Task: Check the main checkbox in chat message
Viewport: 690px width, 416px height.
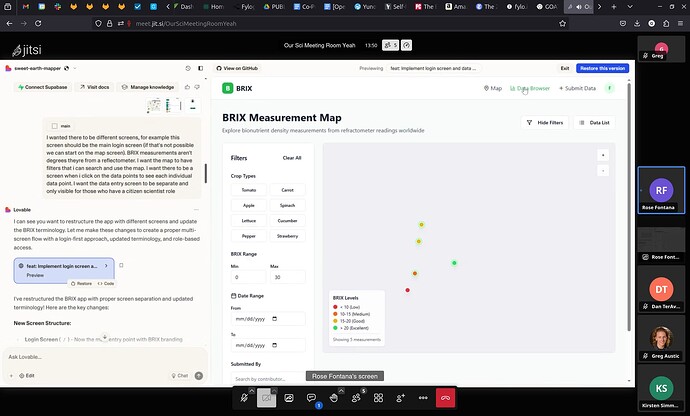Action: tap(55, 126)
